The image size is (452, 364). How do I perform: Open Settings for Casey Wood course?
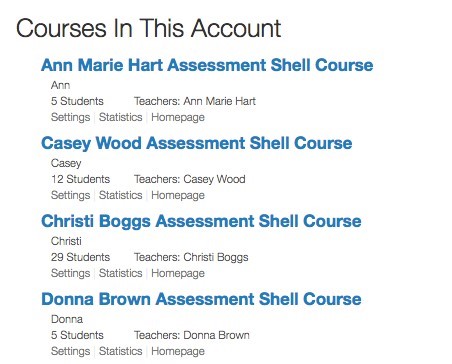tap(70, 195)
